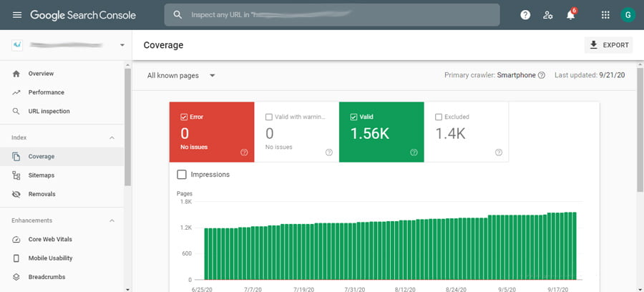Collapse the Enhancements section

tap(112, 221)
